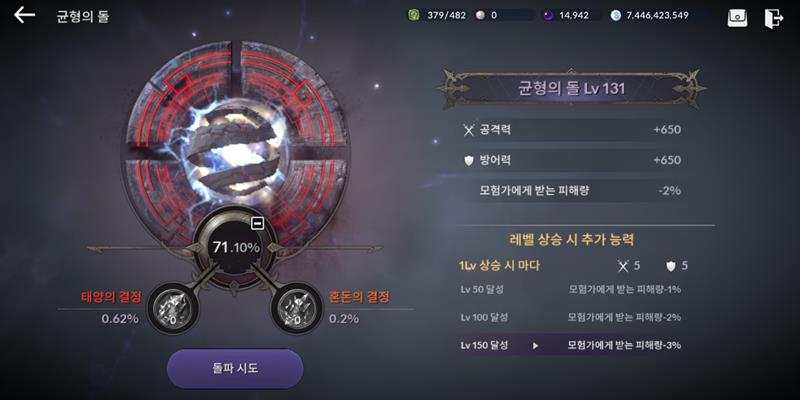Open the inventory chest icon
This screenshot has height=400, width=800.
(737, 18)
